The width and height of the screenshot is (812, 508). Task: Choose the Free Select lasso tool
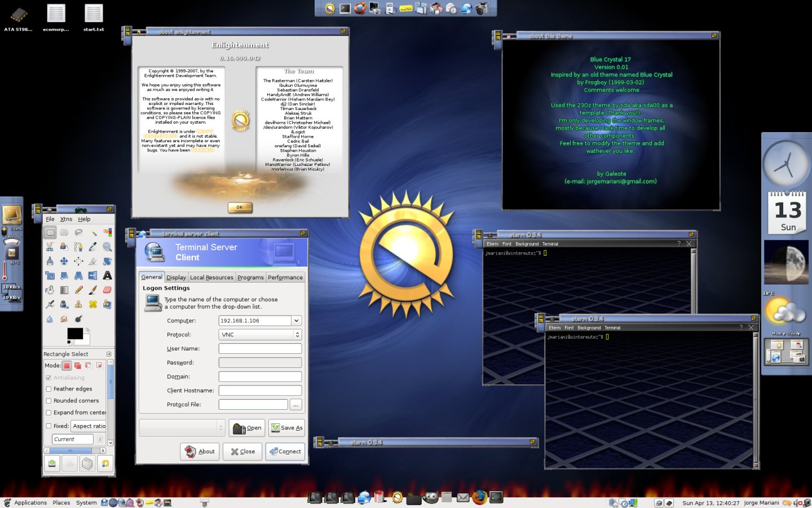coord(78,232)
